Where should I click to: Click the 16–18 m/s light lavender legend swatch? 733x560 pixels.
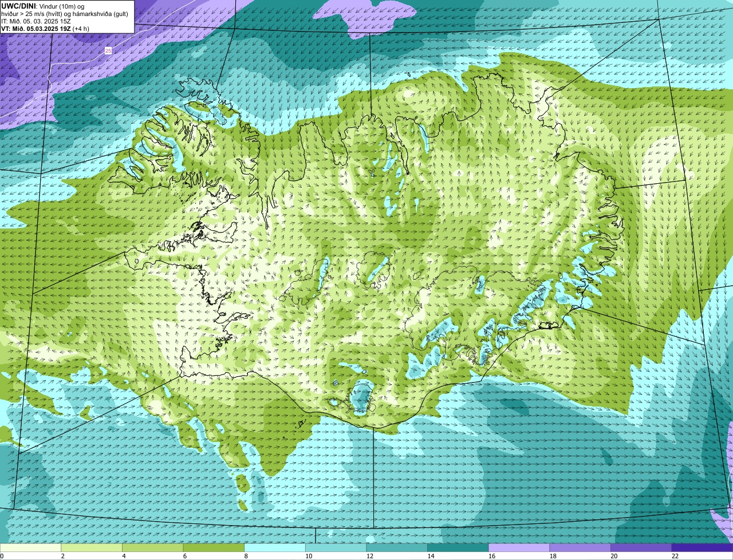point(519,547)
